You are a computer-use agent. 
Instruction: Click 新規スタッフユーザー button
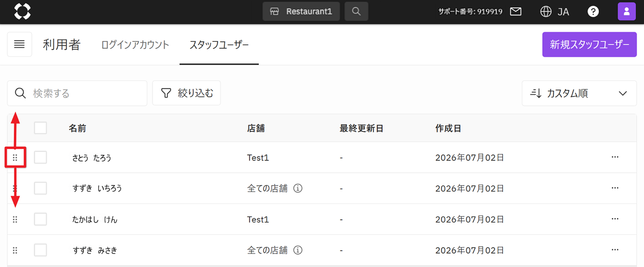click(589, 44)
